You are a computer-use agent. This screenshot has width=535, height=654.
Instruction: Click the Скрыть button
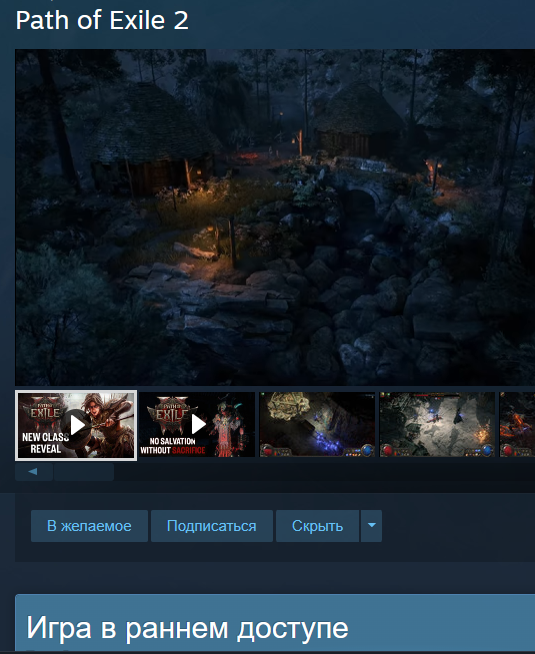[x=317, y=526]
